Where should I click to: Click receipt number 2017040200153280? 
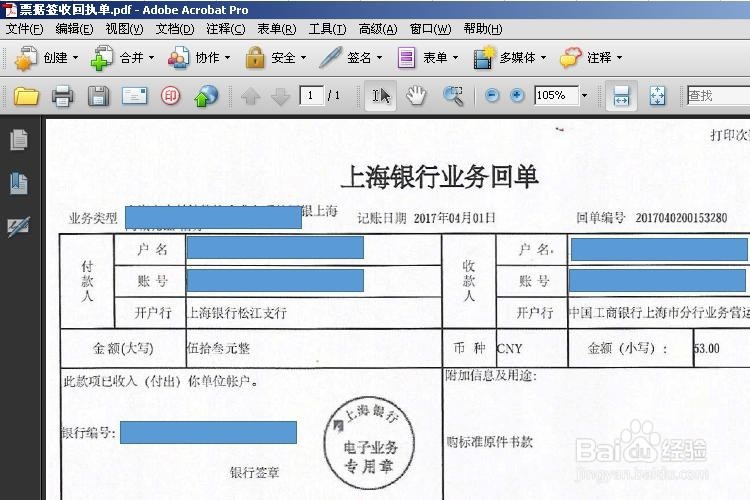point(681,218)
